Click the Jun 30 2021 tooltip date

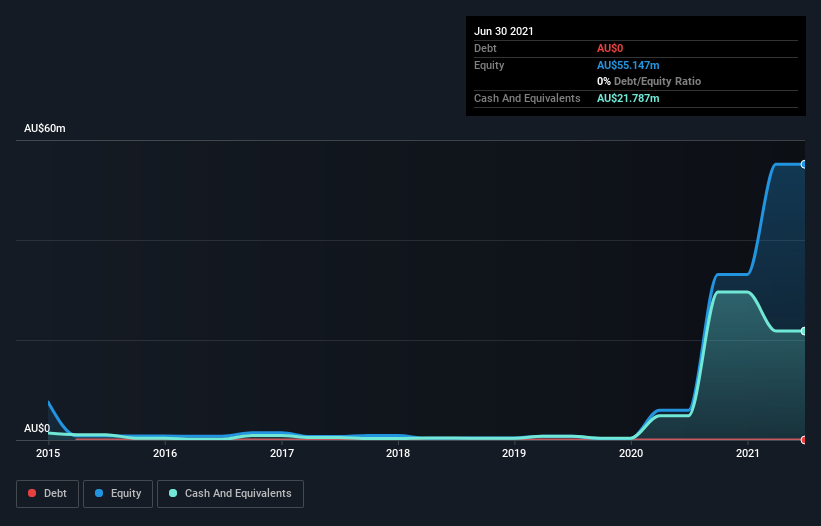tap(504, 31)
